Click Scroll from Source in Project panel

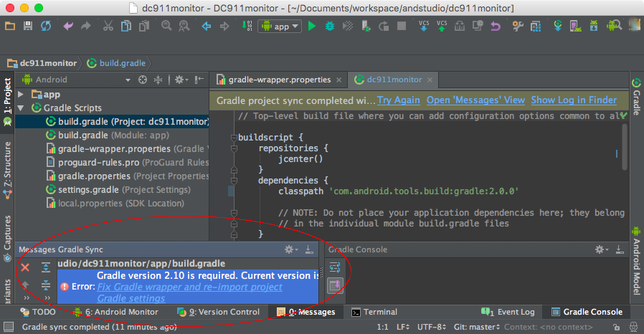point(143,80)
